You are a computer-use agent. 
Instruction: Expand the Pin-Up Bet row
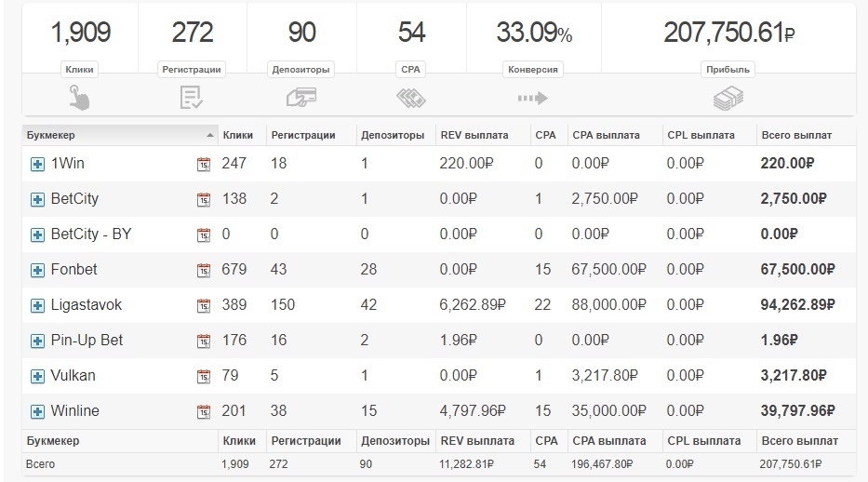click(38, 341)
